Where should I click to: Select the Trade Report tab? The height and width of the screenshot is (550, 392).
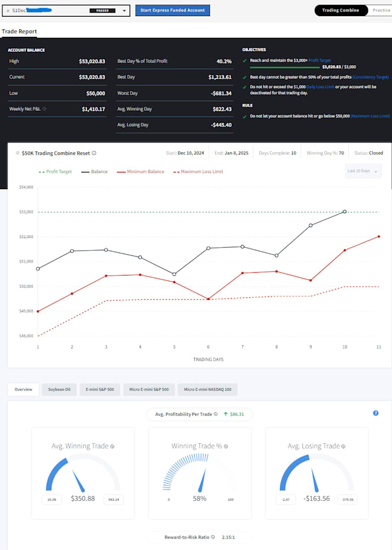(x=19, y=31)
